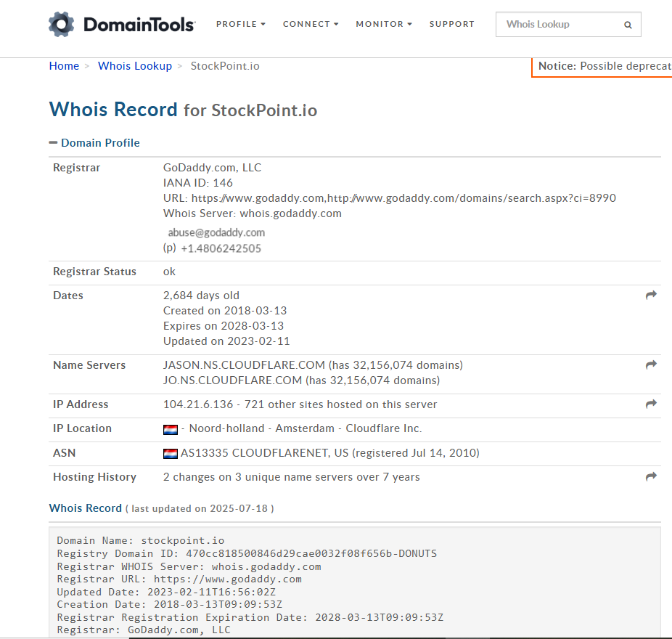Click '2 changes on 3 unique name servers' text
Image resolution: width=672 pixels, height=639 pixels.
292,477
